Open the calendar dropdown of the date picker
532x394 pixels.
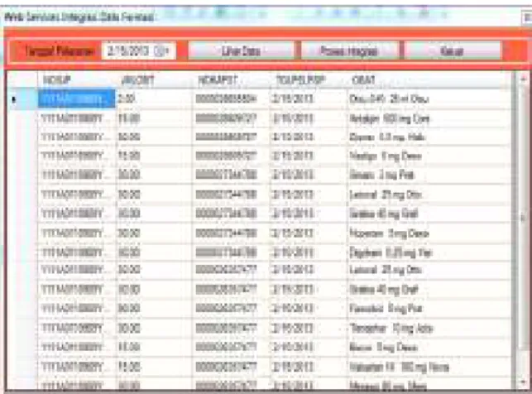(161, 51)
